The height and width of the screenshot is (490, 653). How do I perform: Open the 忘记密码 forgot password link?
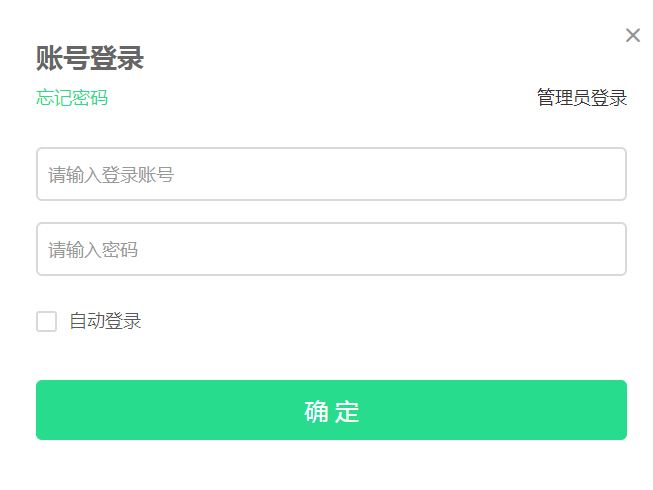point(72,98)
